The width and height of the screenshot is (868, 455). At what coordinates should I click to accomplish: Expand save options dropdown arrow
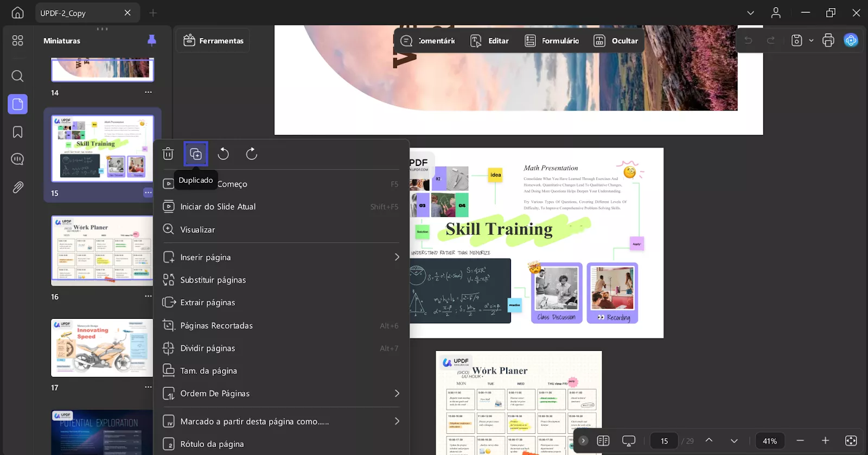[811, 41]
